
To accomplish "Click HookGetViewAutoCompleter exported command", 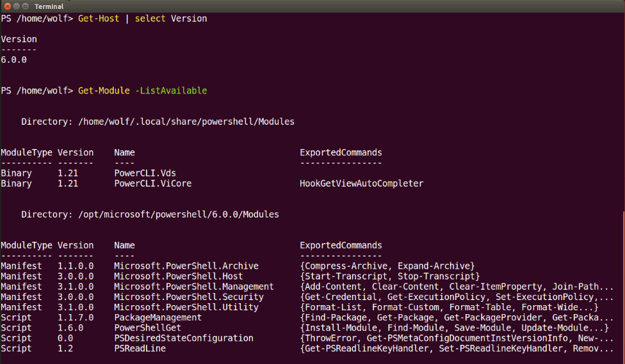I will (362, 184).
